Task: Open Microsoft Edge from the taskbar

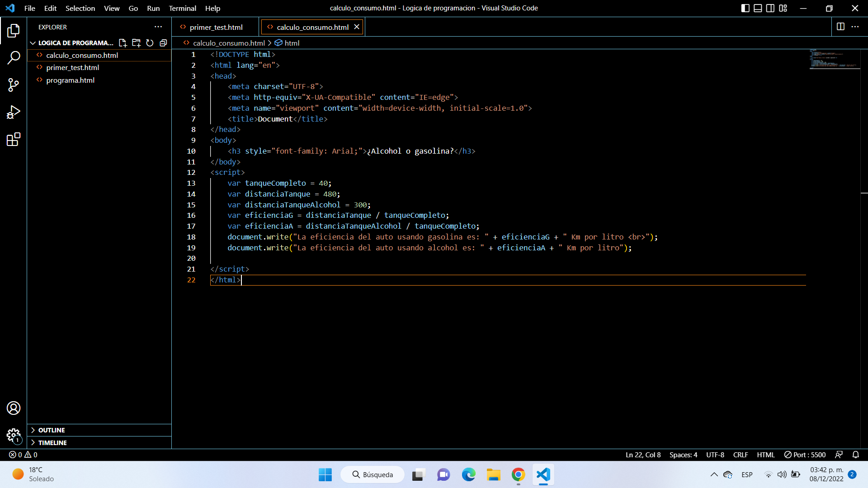Action: (468, 474)
